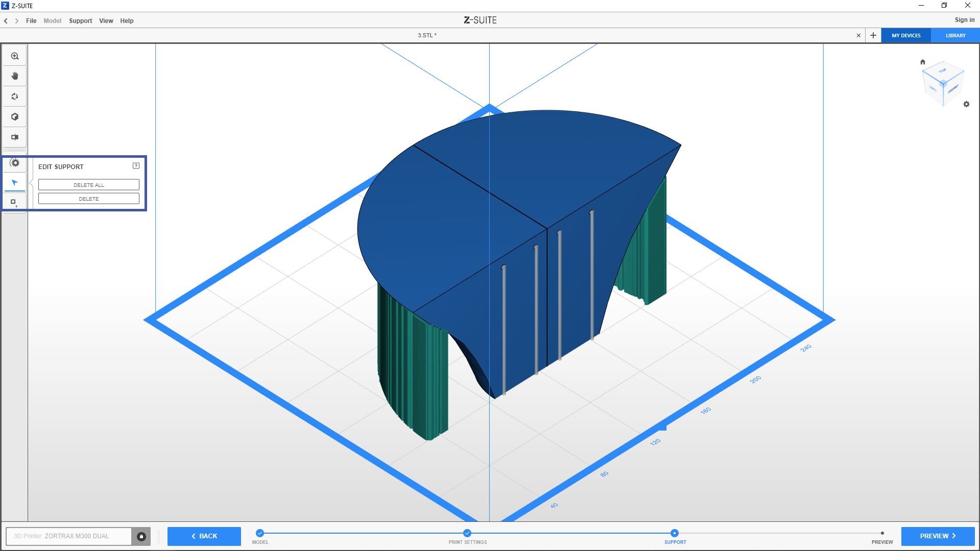Image resolution: width=980 pixels, height=551 pixels.
Task: Select the edit support arrow tool
Action: coord(15,182)
